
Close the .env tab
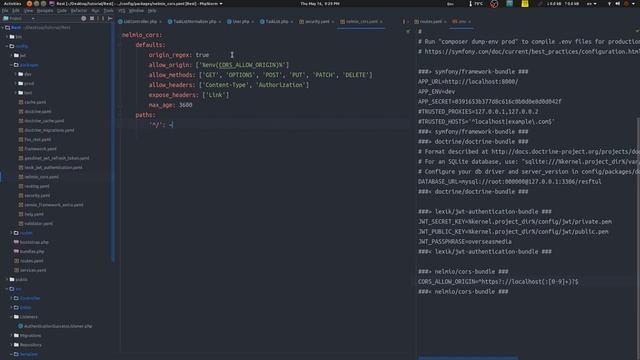coord(469,22)
